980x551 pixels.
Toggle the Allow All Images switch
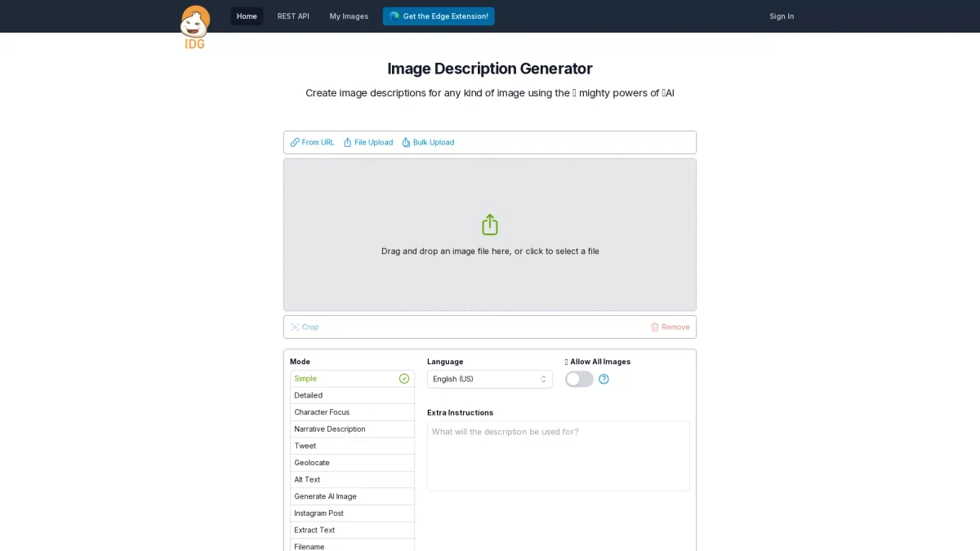click(x=579, y=379)
